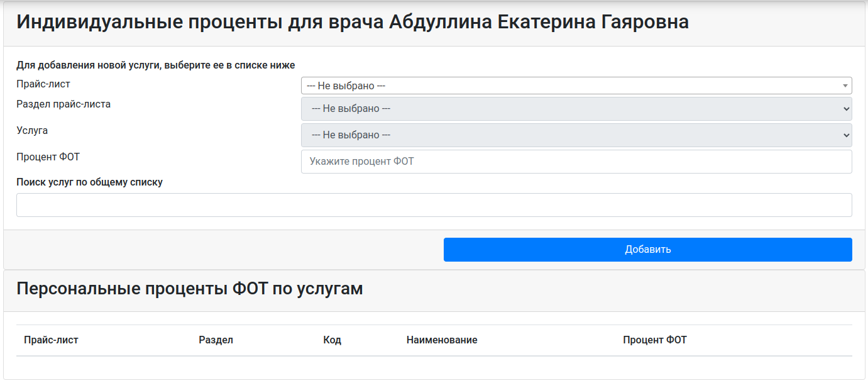The height and width of the screenshot is (383, 868).
Task: Click the 'Персональные проценты ФОТ по услугам' heading
Action: (x=189, y=289)
